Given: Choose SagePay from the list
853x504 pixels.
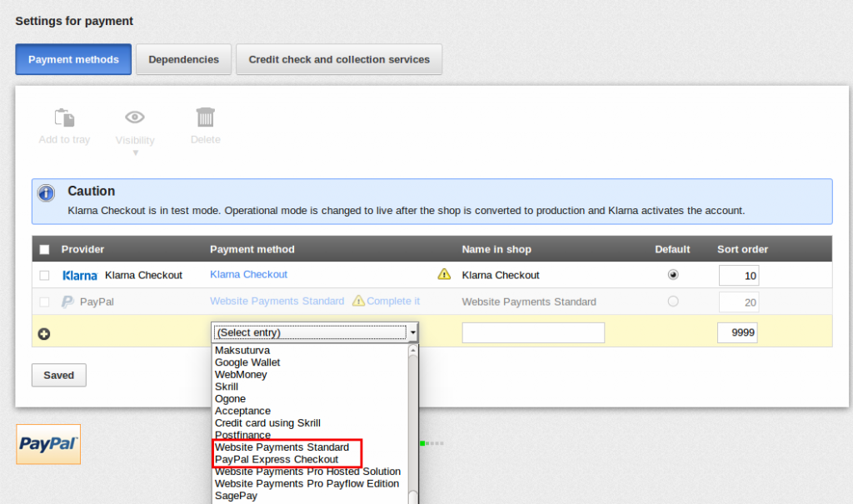Looking at the screenshot, I should click(x=236, y=496).
